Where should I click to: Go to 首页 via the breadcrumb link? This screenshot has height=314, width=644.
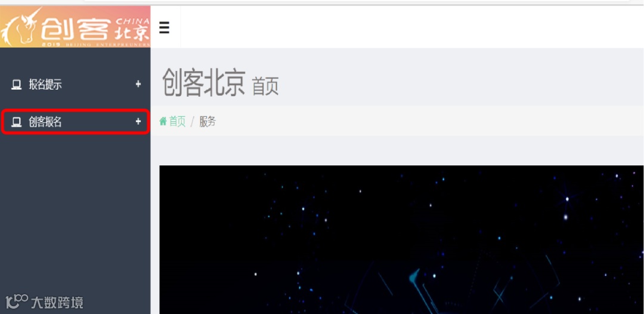point(178,121)
